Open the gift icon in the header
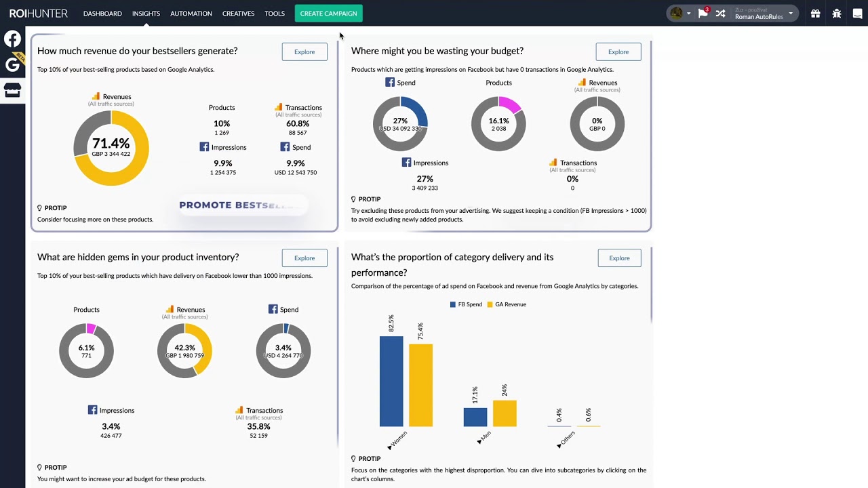 coord(816,14)
